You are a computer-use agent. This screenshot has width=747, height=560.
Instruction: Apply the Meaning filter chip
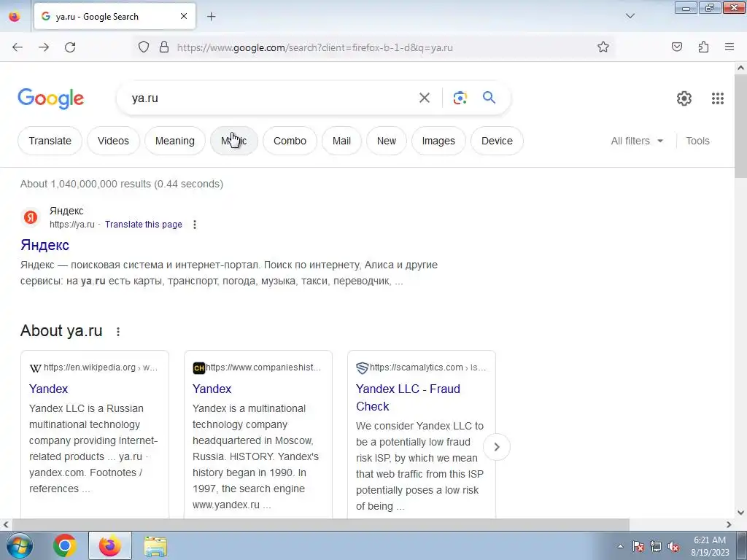pos(175,141)
